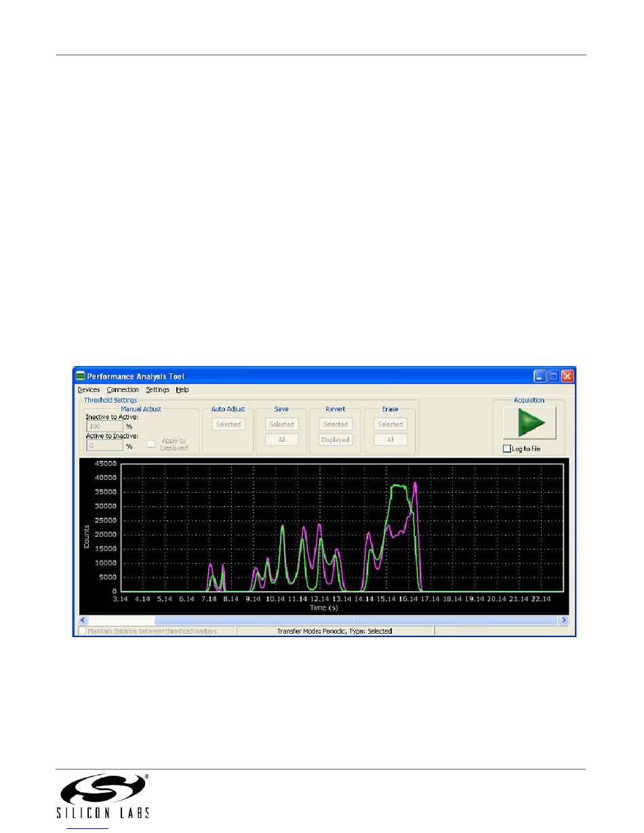Click the right scroll arrow below the graph
Viewport: 644px width, 833px height.
(x=563, y=620)
